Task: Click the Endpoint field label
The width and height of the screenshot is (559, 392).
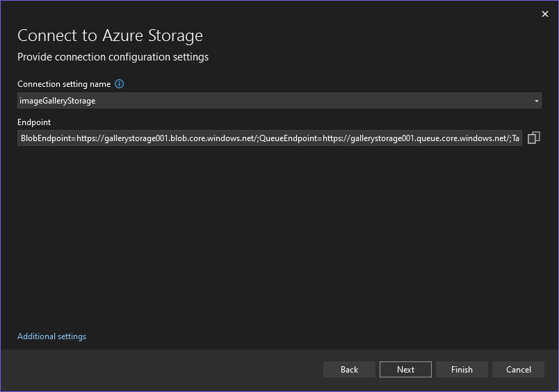Action: point(34,122)
